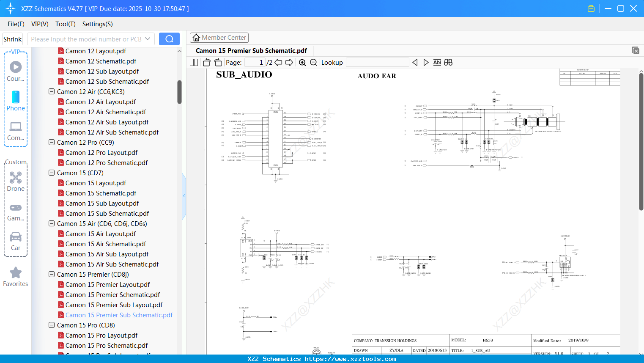Image resolution: width=644 pixels, height=363 pixels.
Task: Select the zoom in magnifier tool
Action: (303, 62)
